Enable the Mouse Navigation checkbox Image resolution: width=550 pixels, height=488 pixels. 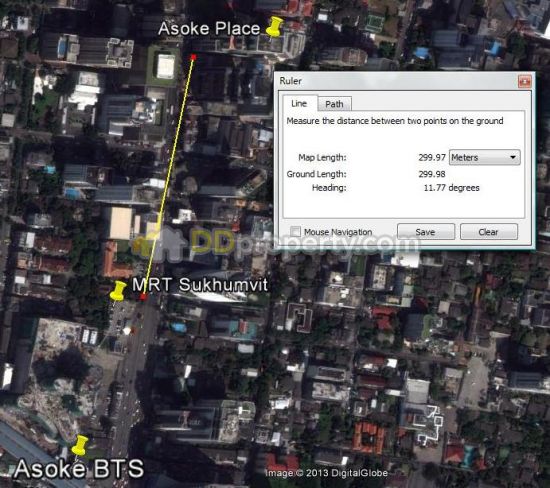[295, 232]
